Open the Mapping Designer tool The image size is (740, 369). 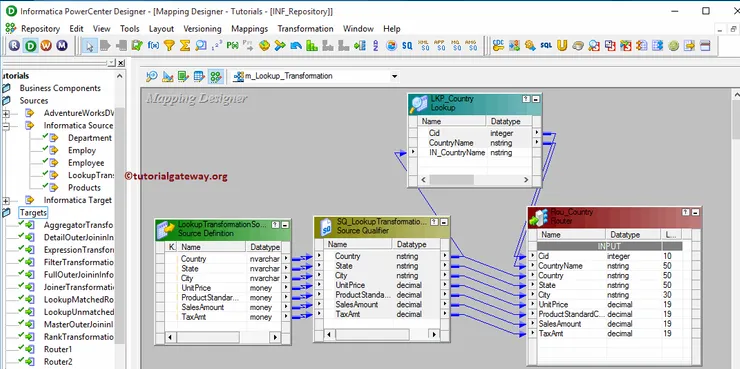[216, 76]
